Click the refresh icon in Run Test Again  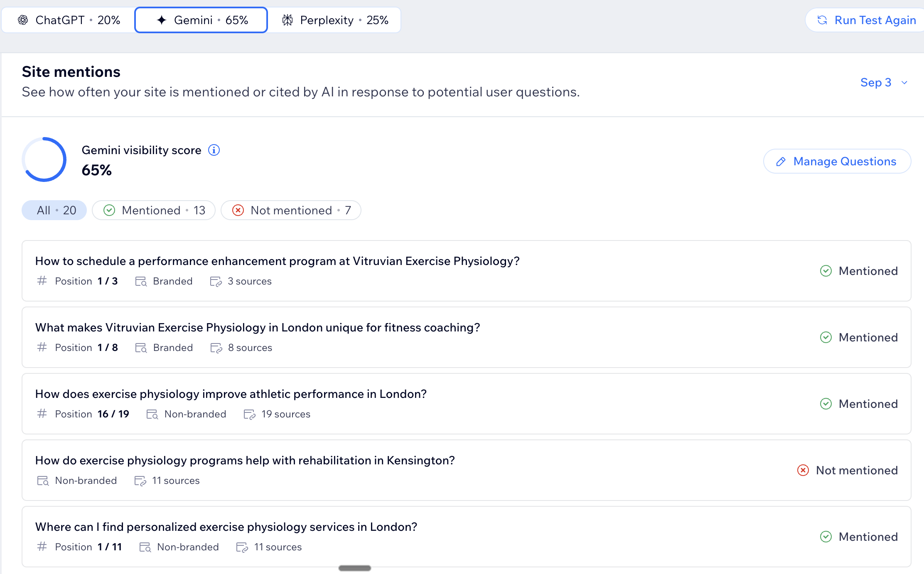pos(822,20)
